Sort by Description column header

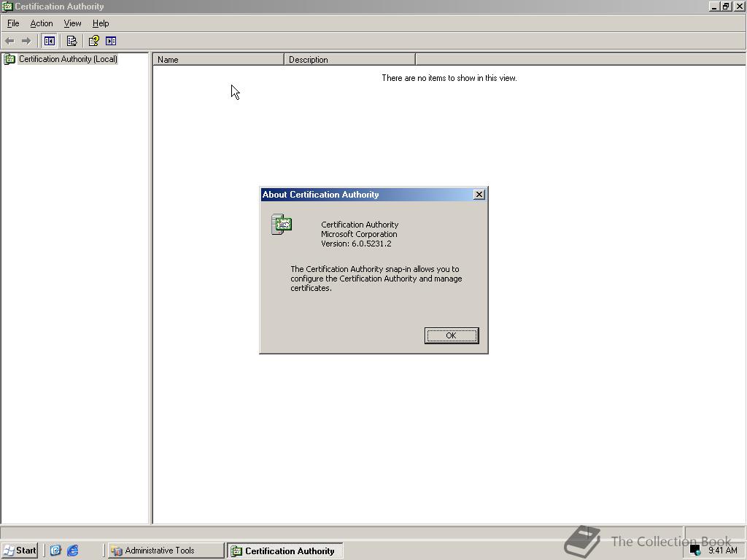(x=349, y=60)
